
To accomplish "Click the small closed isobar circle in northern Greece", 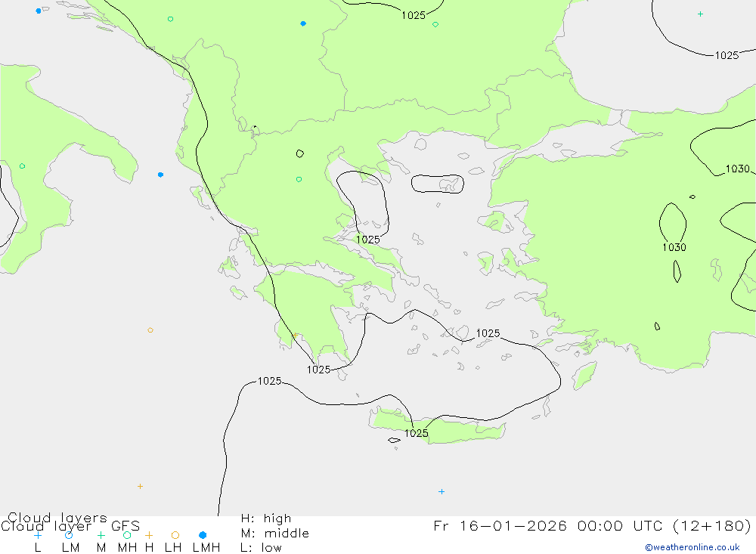I will click(300, 154).
